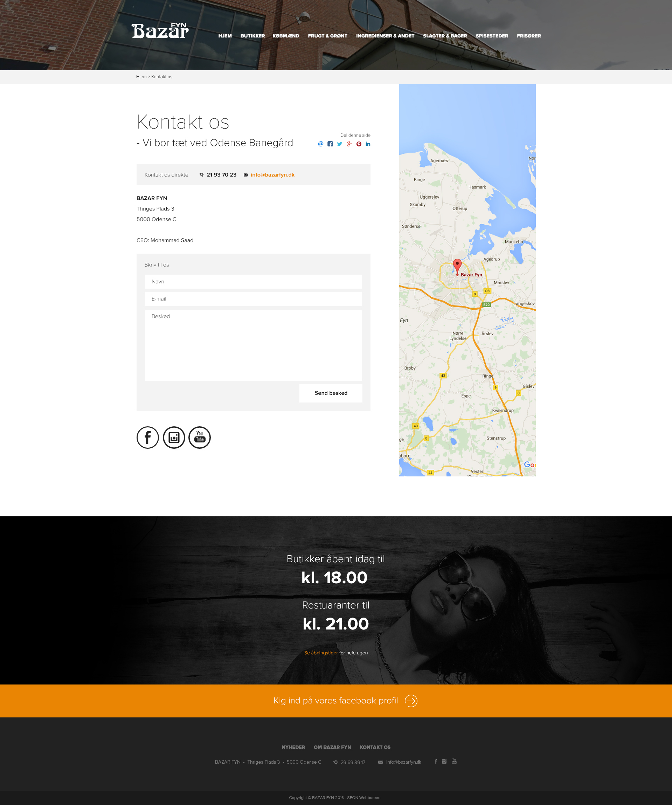The height and width of the screenshot is (805, 672).
Task: Click the kl. 18.00 closing time
Action: click(x=334, y=578)
